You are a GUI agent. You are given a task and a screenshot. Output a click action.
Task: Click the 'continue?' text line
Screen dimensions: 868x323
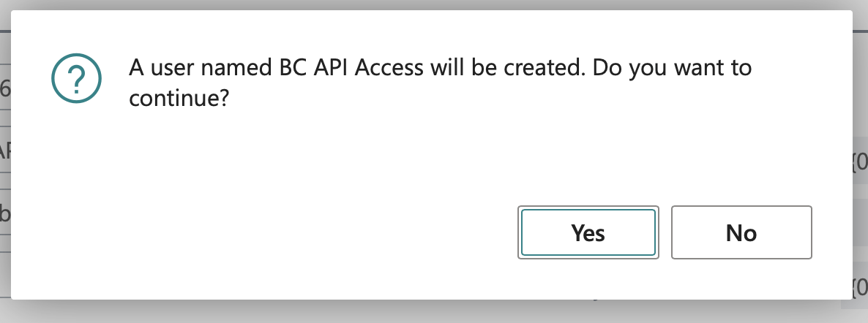pos(175,98)
